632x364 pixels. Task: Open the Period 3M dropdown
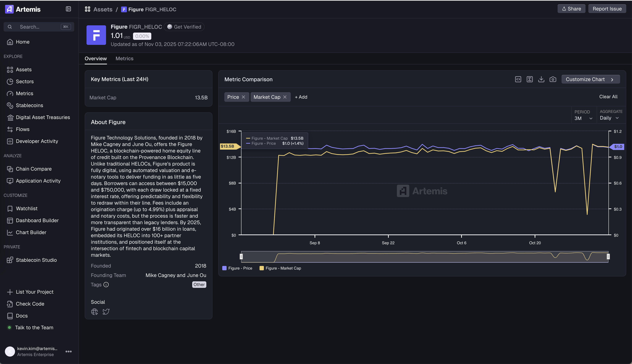583,118
